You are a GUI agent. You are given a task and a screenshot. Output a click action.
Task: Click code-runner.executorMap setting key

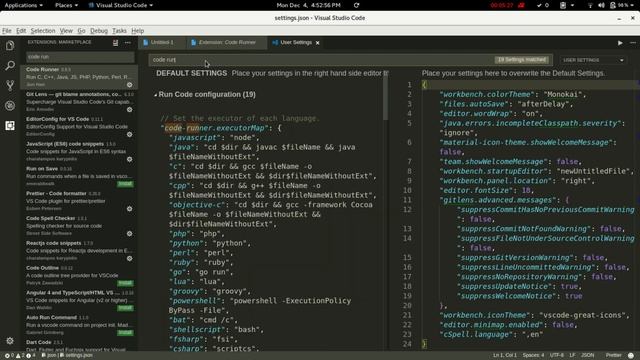click(x=216, y=128)
